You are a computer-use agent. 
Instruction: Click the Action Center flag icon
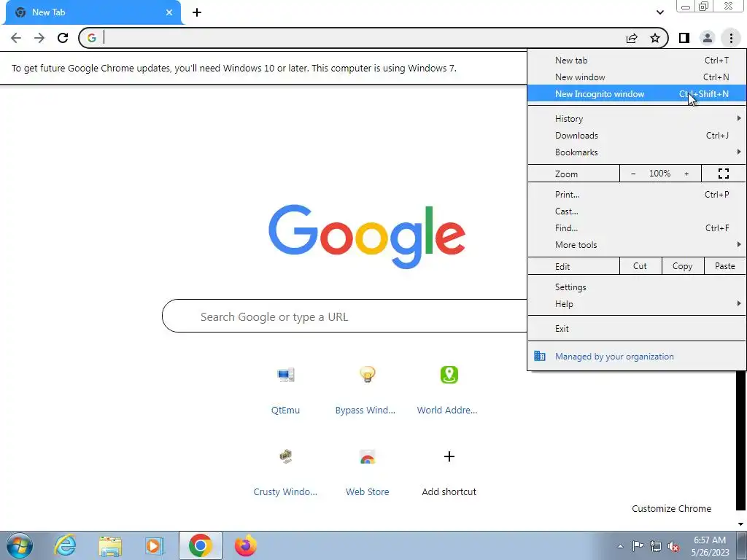coord(638,546)
